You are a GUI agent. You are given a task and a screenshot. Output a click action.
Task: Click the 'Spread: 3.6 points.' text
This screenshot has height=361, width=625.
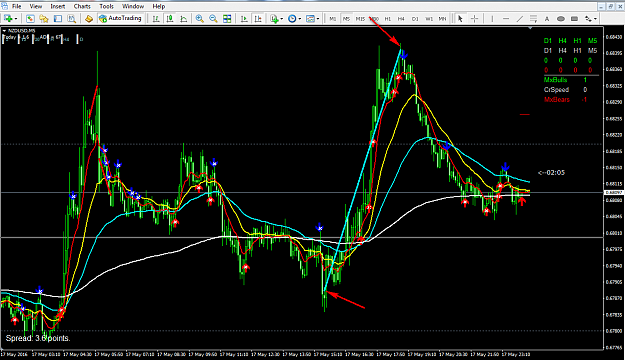[x=38, y=338]
